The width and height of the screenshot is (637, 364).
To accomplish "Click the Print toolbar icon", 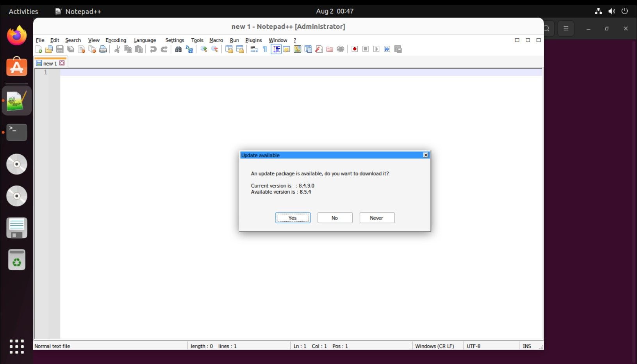I will [x=103, y=49].
